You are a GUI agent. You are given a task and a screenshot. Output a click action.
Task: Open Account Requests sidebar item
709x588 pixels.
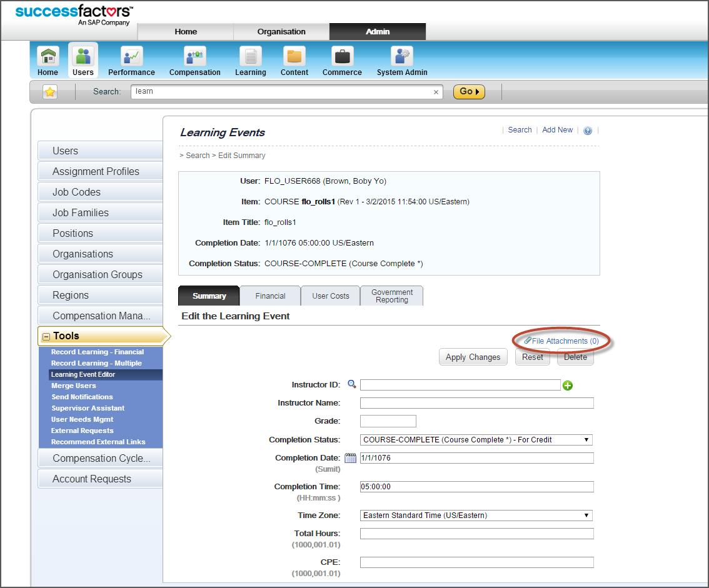(x=101, y=479)
